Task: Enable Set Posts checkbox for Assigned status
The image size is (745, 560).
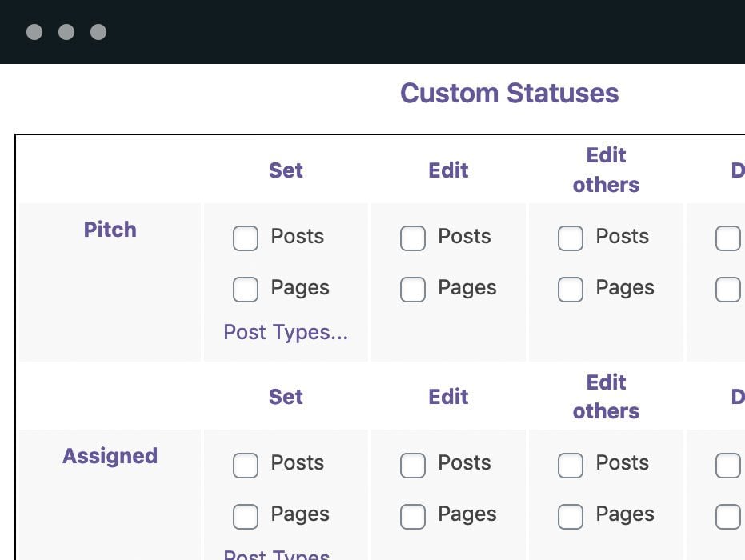Action: [246, 465]
